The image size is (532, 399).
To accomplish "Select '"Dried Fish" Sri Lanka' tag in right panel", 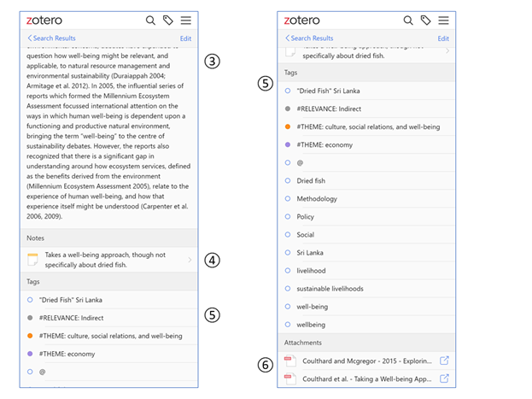I will tap(329, 91).
